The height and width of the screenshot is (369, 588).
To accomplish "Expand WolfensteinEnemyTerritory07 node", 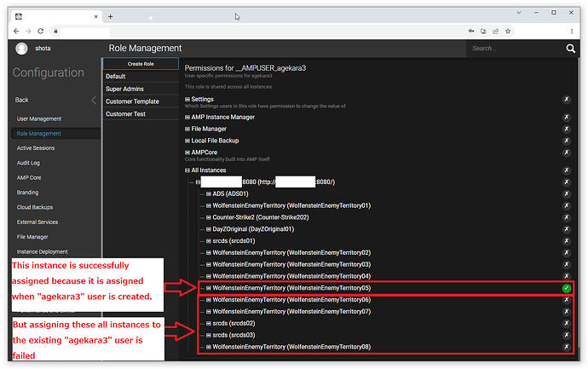I will (209, 312).
